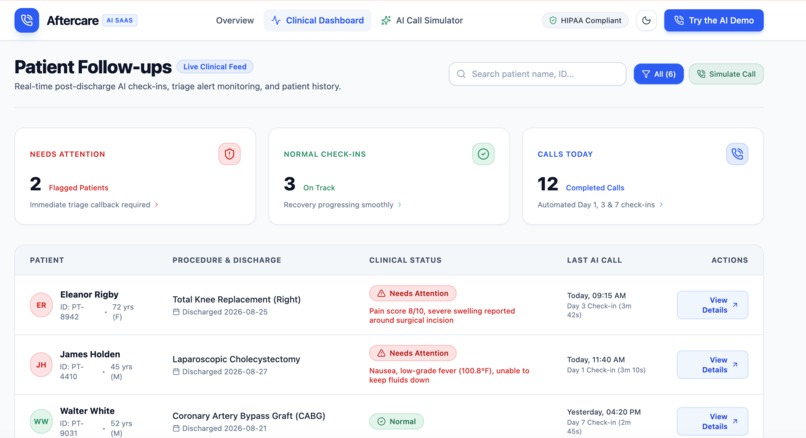The width and height of the screenshot is (806, 438).
Task: Click the Today, 09:15 AM call time
Action: pos(596,296)
